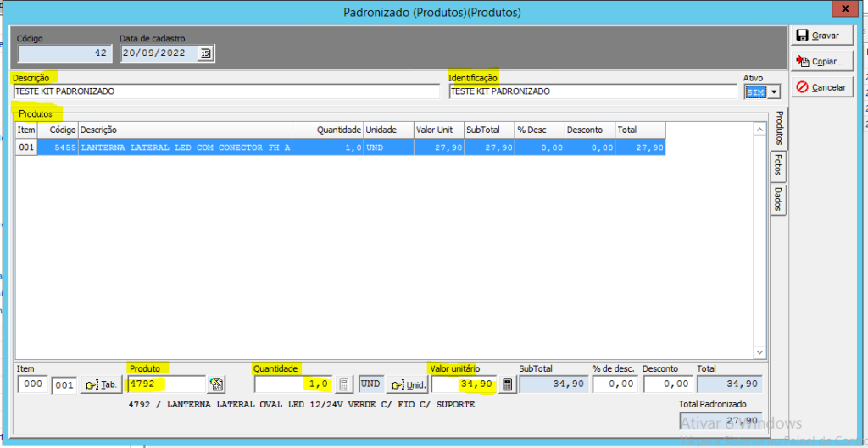Click the 001 item cell in grid
Screen dimensions: 868x448
[26, 147]
